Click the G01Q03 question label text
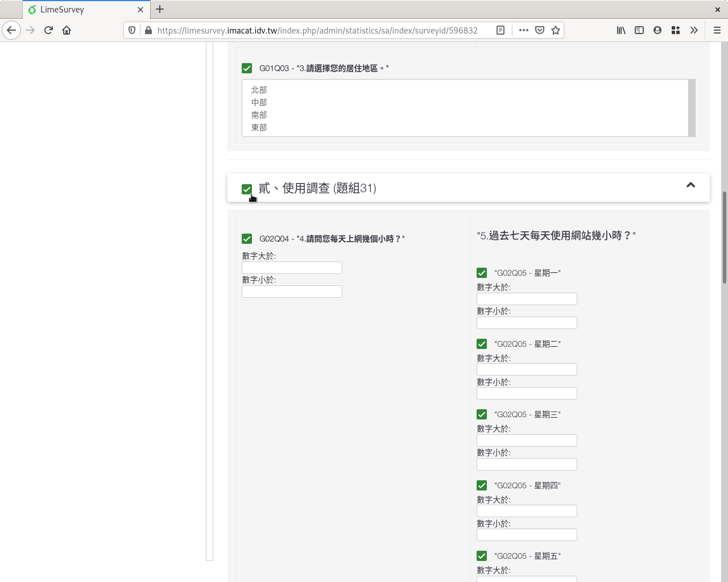This screenshot has width=728, height=582. [x=324, y=68]
